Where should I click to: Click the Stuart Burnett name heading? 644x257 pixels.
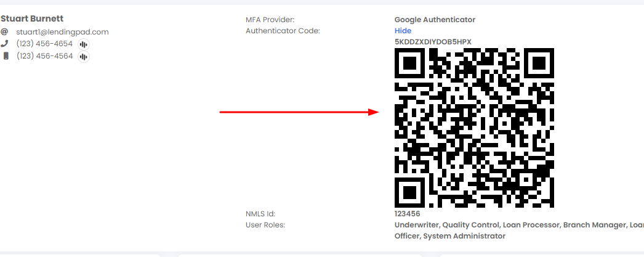pyautogui.click(x=32, y=19)
